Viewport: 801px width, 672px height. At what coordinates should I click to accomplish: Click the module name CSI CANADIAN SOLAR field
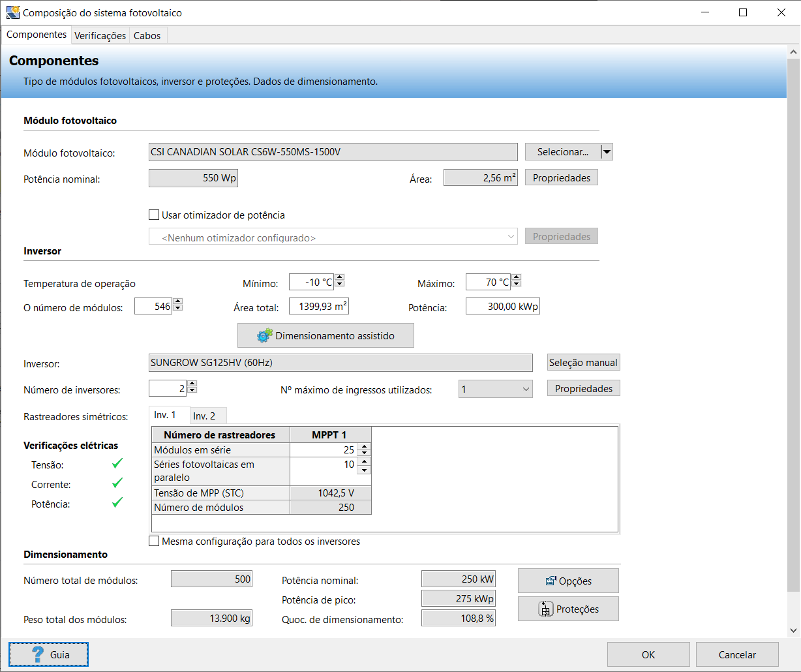click(x=333, y=152)
